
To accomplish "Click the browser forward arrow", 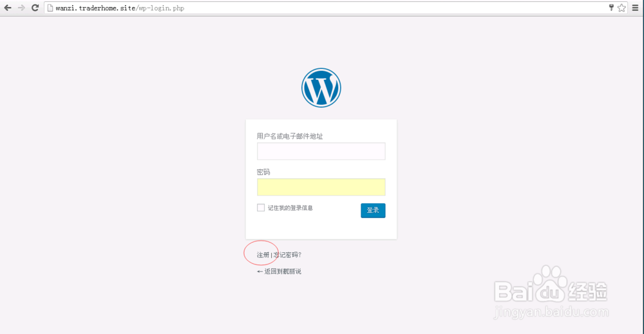I will [x=21, y=8].
